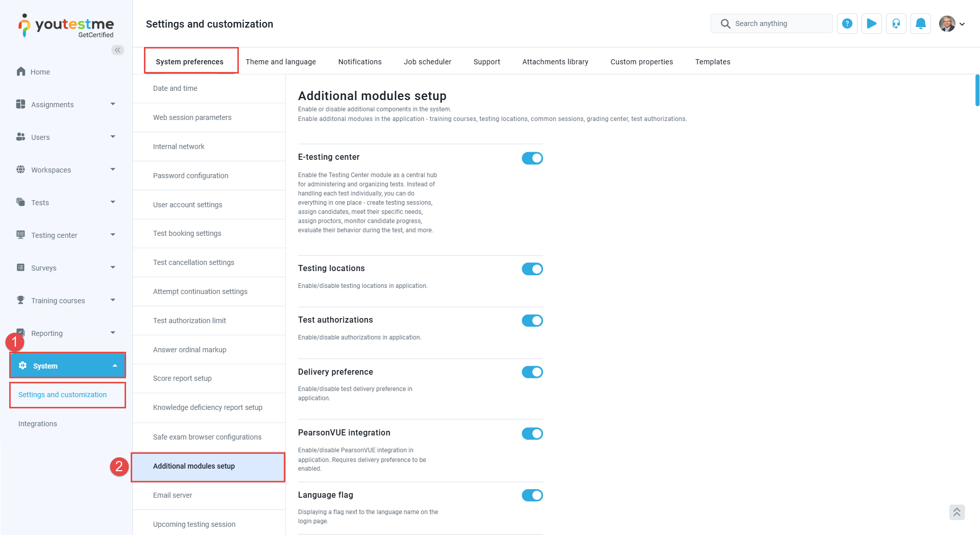Collapse the sidebar with double-chevron icon
The image size is (980, 535).
click(118, 50)
